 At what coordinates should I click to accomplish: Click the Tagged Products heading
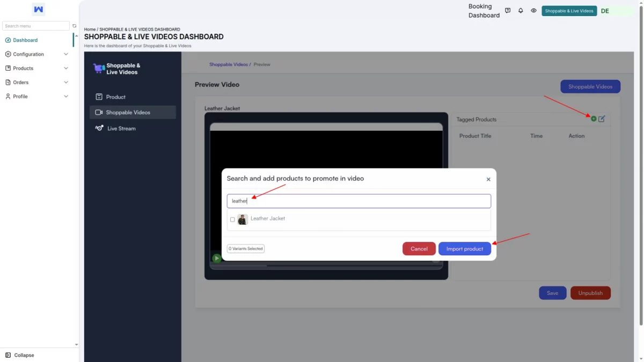coord(477,120)
